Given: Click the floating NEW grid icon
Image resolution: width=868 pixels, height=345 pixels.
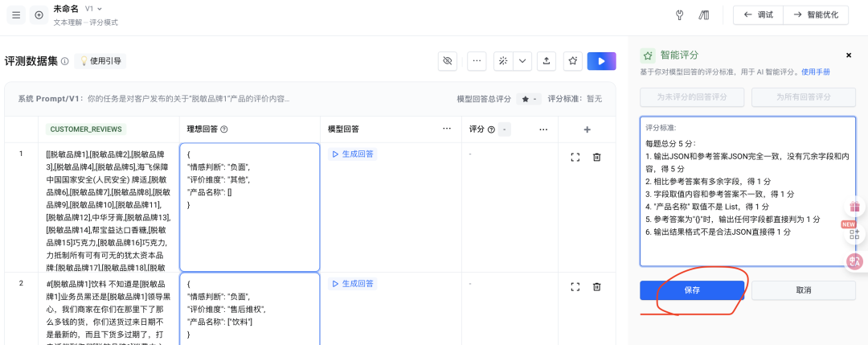Looking at the screenshot, I should [854, 234].
